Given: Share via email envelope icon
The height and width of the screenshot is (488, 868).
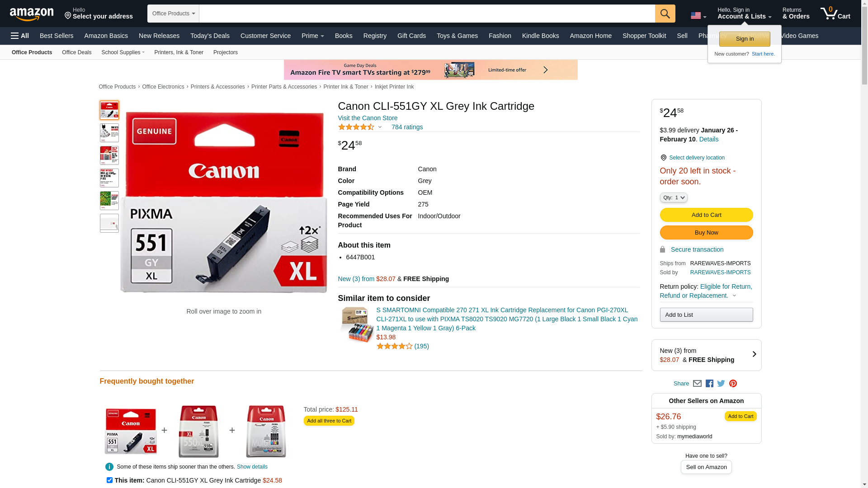Looking at the screenshot, I should 697,384.
